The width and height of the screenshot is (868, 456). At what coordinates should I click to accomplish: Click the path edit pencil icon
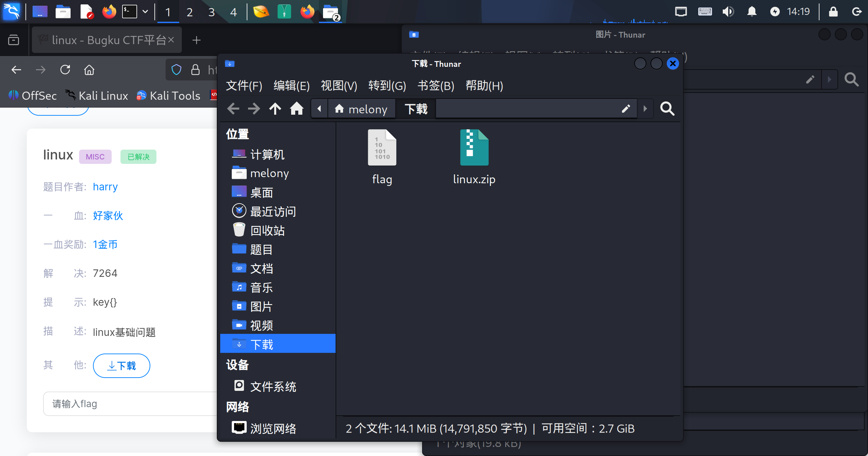tap(626, 109)
